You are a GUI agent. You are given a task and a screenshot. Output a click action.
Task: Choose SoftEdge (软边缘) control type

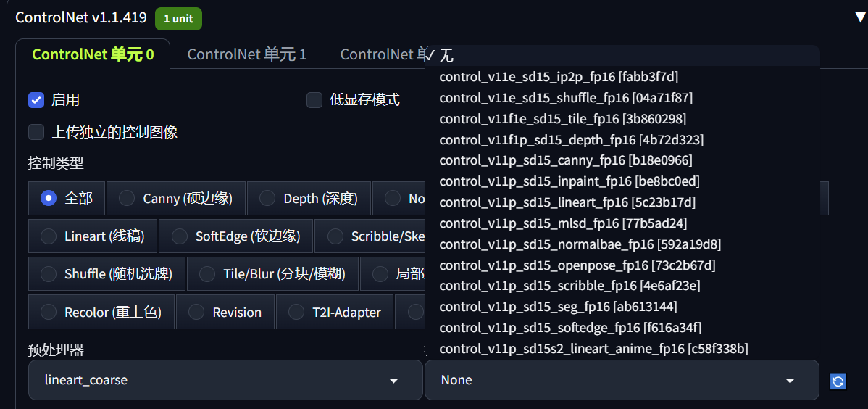click(235, 236)
